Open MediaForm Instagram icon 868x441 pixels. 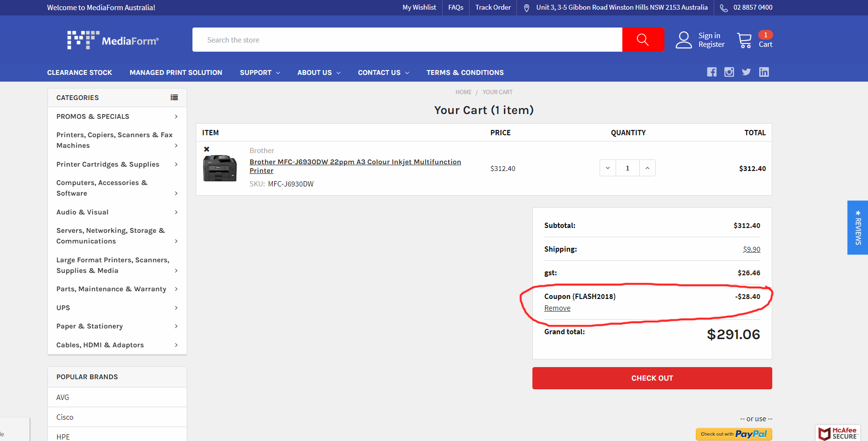[729, 72]
